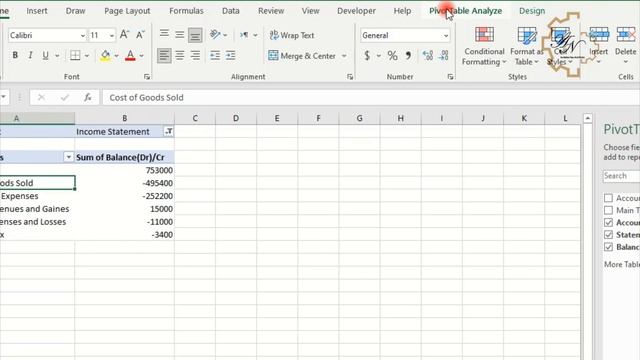Open General number format dropdown
This screenshot has width=640, height=360.
tap(445, 36)
